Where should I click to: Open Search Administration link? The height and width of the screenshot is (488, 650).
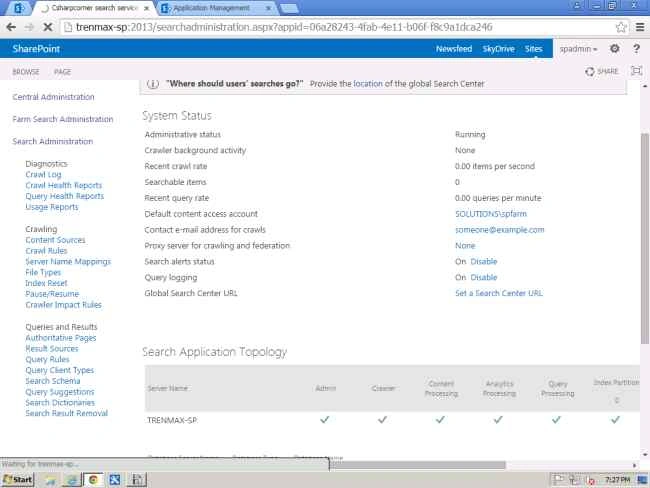53,141
